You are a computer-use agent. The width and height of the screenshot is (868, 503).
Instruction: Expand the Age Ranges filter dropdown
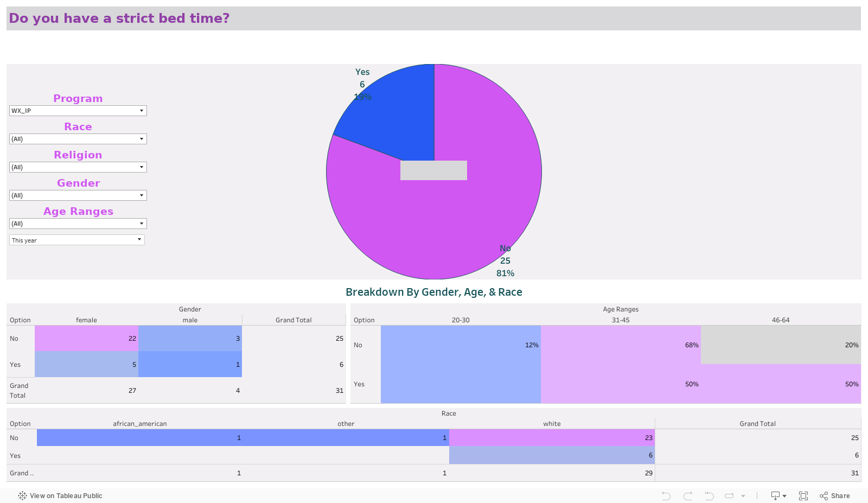pyautogui.click(x=78, y=224)
